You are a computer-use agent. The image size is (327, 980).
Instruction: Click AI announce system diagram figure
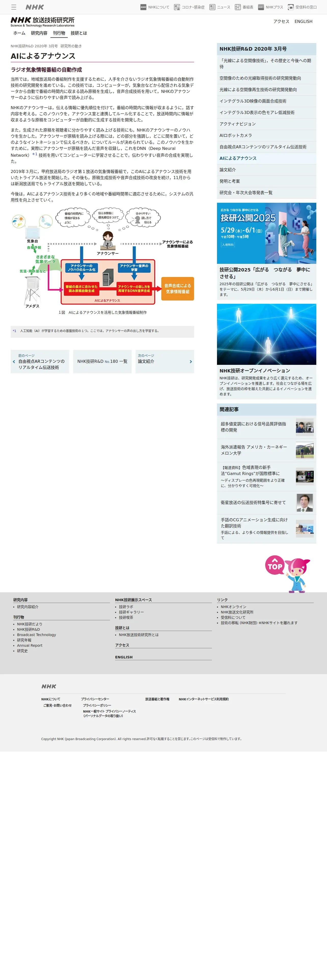click(102, 258)
